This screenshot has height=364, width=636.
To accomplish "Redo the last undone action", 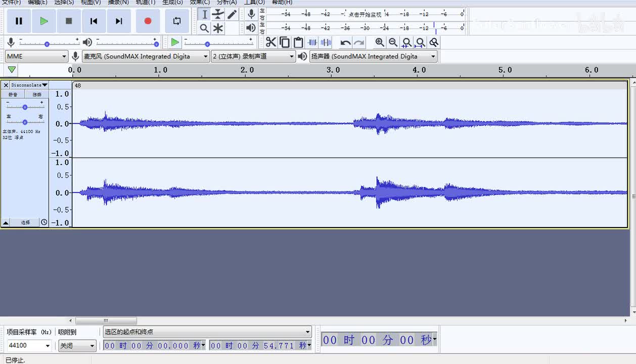I will [x=359, y=42].
